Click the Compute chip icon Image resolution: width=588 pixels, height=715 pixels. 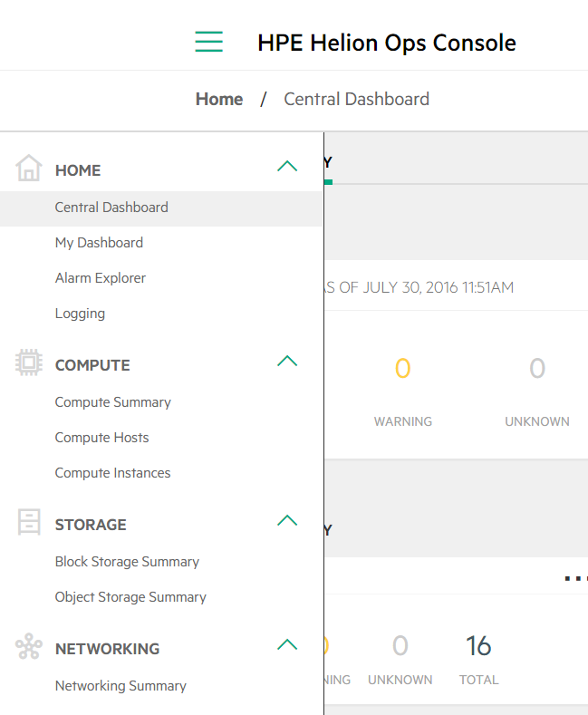(29, 362)
